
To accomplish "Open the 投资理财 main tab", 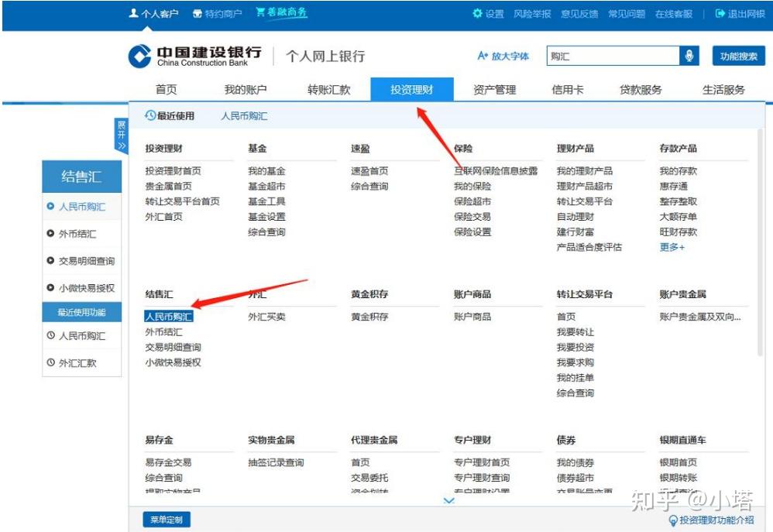I will 411,89.
